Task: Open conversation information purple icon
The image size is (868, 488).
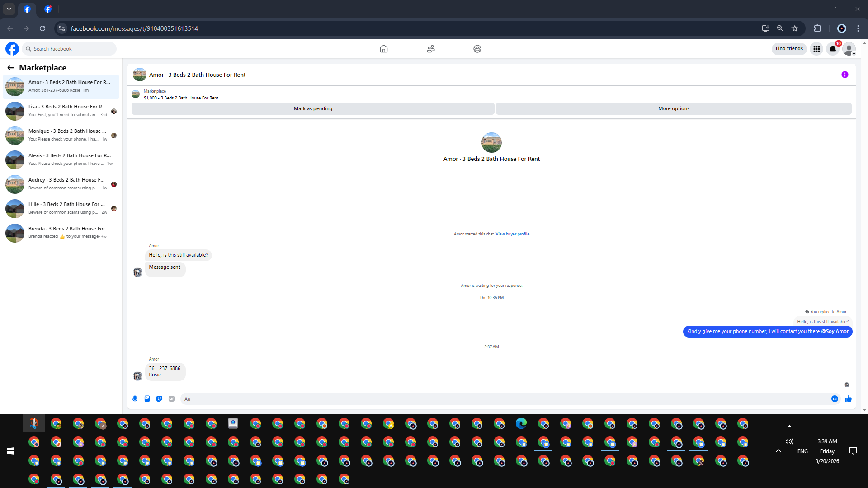Action: click(844, 75)
